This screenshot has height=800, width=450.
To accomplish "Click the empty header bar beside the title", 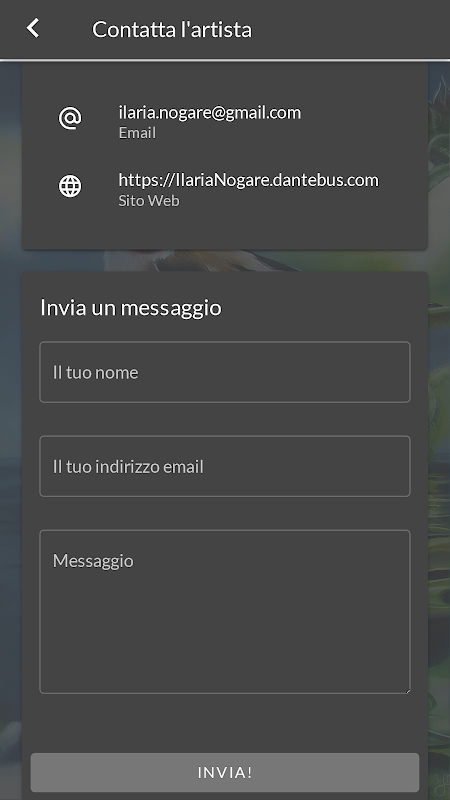I will (x=352, y=29).
